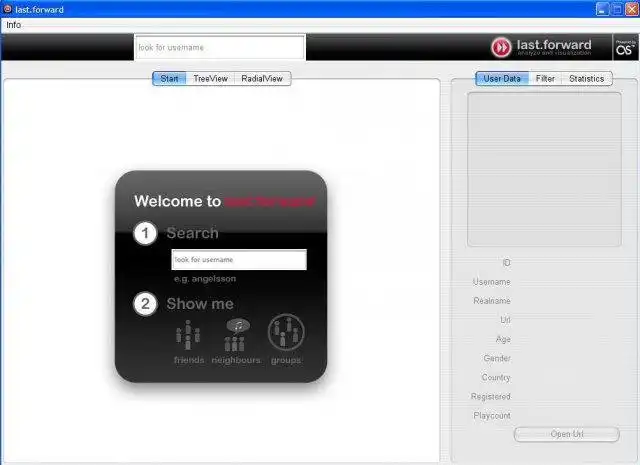Click the 'Search' step one heading
Screen dimensions: 640x465
pos(192,233)
